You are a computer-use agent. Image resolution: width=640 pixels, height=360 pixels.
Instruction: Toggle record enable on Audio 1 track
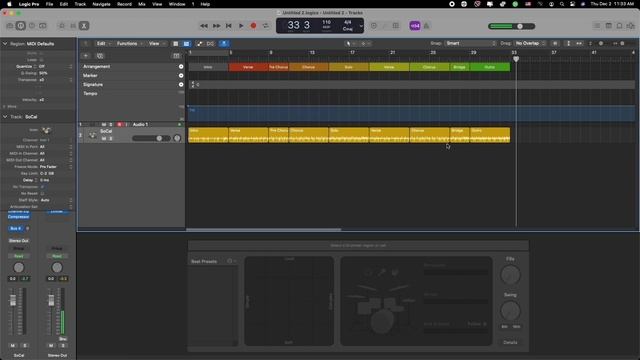tap(119, 124)
